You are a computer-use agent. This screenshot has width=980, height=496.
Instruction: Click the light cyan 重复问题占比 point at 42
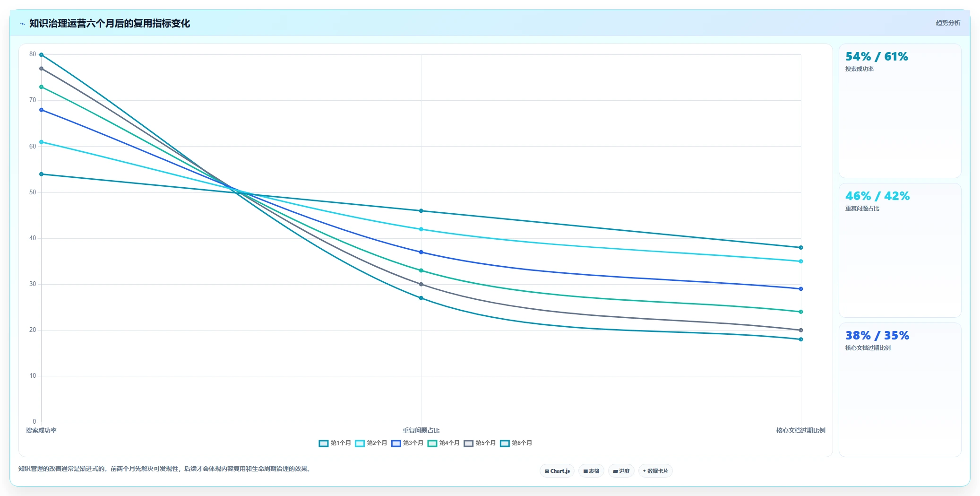[x=421, y=229]
